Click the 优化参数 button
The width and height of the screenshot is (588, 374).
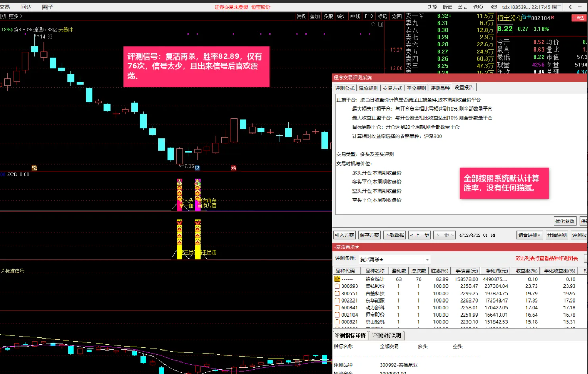point(565,221)
